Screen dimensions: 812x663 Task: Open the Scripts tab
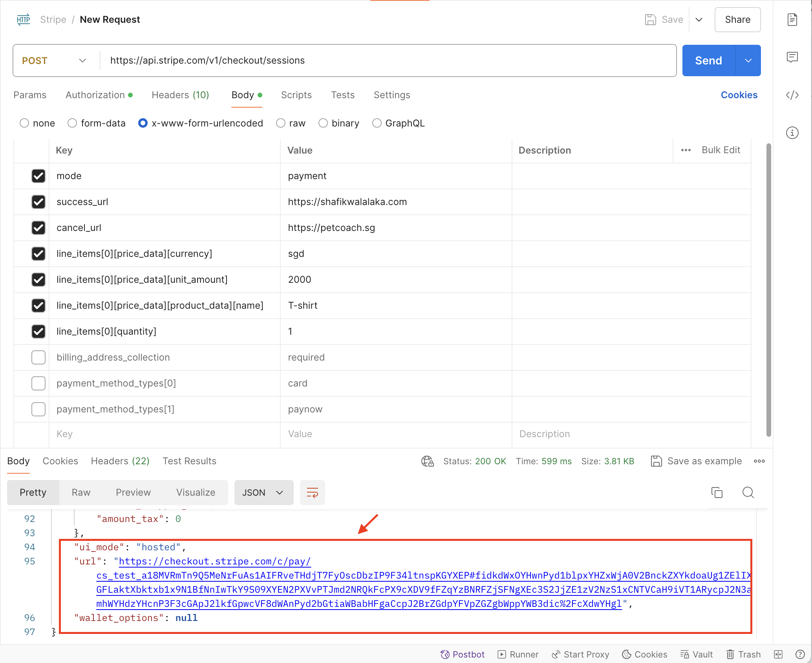296,95
